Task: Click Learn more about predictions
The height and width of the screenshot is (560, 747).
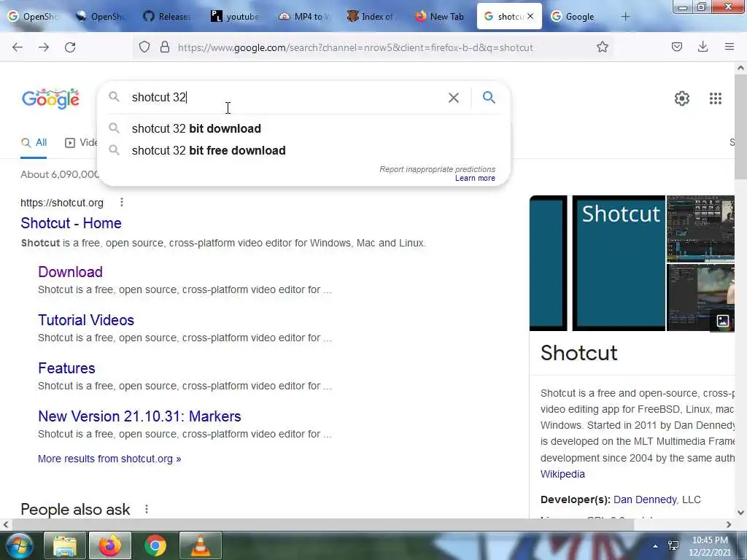Action: coord(475,178)
